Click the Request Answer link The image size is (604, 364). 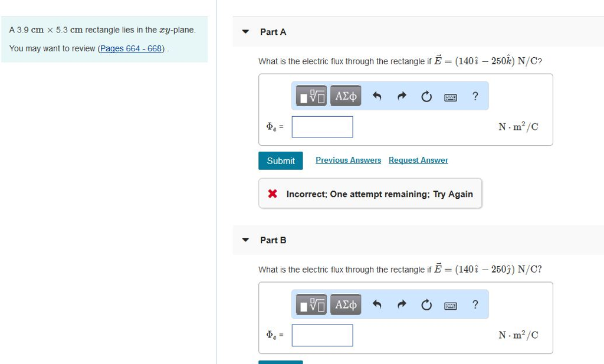point(418,160)
